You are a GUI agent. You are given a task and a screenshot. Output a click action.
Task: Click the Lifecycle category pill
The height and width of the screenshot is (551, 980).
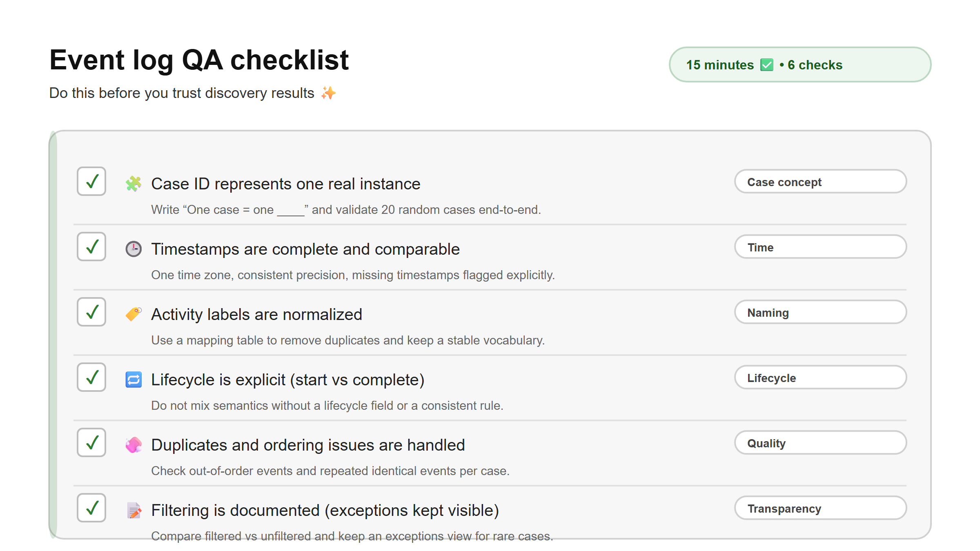coord(820,378)
